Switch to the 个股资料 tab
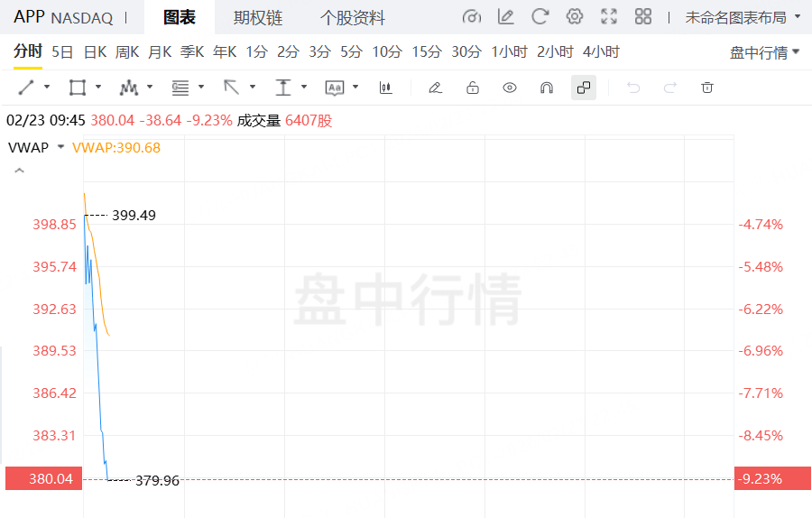The image size is (812, 518). pos(352,18)
